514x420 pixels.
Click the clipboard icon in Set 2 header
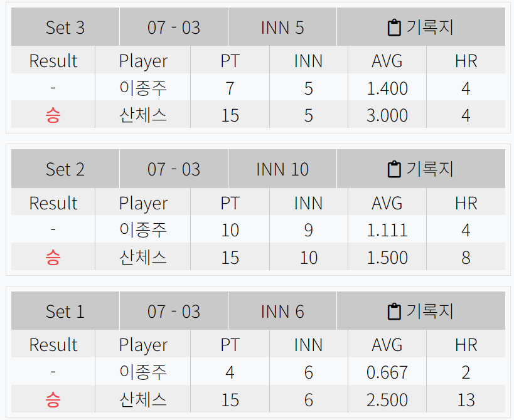[394, 169]
